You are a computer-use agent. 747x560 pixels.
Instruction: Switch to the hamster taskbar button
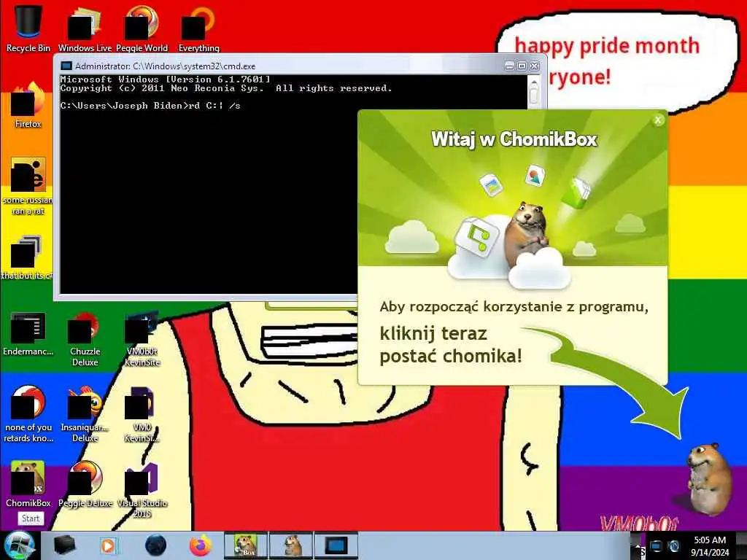tap(292, 545)
